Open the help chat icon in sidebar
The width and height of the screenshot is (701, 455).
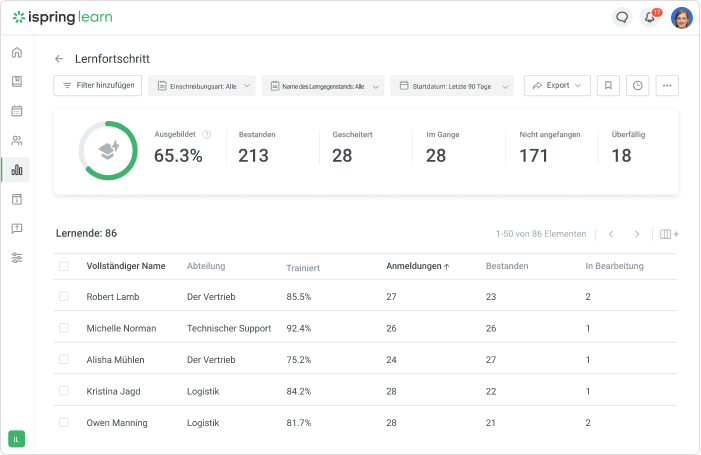tap(17, 228)
